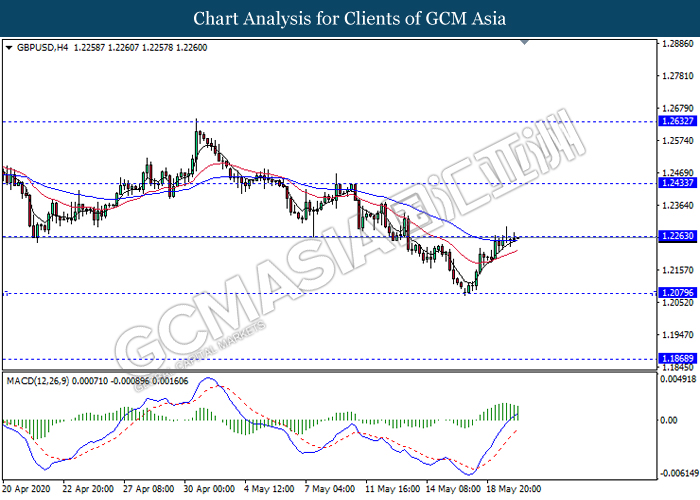Viewport: 700px width, 500px height.
Task: Click the 30 Apr 00:00 time label
Action: pos(209,489)
